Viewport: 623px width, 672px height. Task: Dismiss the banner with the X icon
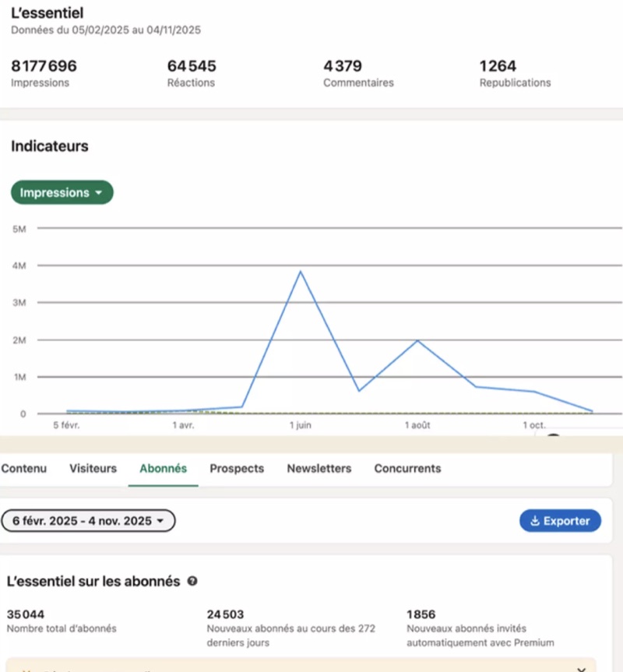pyautogui.click(x=581, y=670)
